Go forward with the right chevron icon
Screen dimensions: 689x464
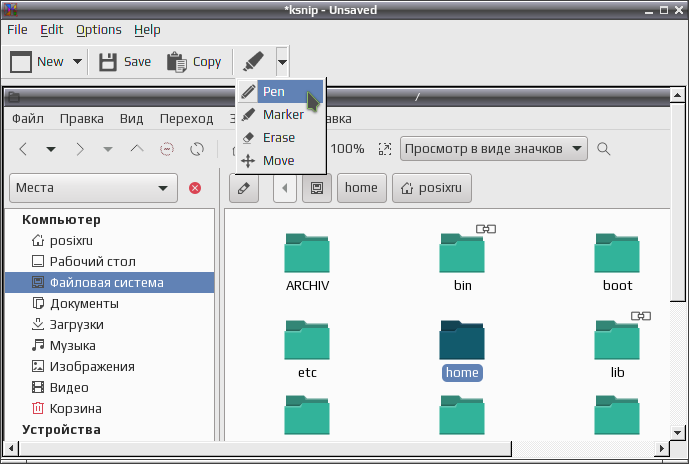(x=80, y=149)
